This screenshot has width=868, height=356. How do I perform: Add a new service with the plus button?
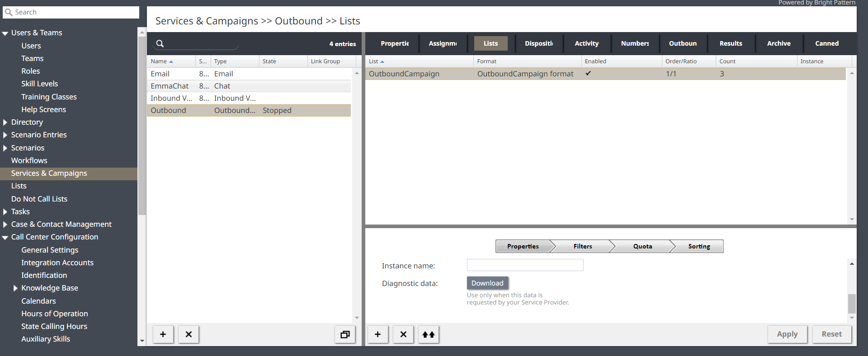[x=163, y=334]
